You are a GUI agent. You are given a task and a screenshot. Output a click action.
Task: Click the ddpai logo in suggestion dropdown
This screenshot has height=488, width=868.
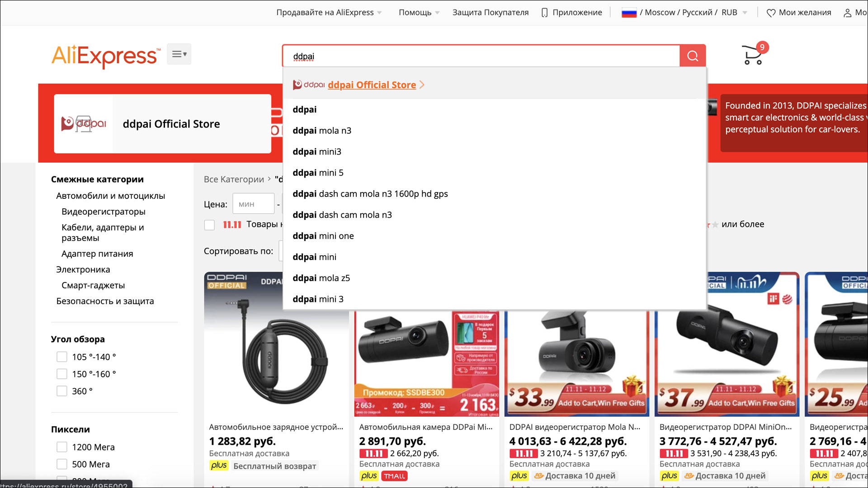309,84
